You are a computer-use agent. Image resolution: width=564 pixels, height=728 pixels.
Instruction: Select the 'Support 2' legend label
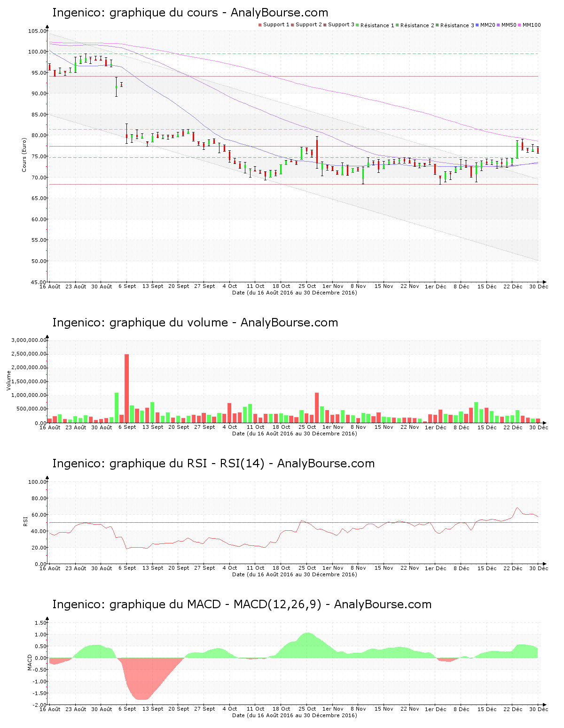(x=309, y=25)
